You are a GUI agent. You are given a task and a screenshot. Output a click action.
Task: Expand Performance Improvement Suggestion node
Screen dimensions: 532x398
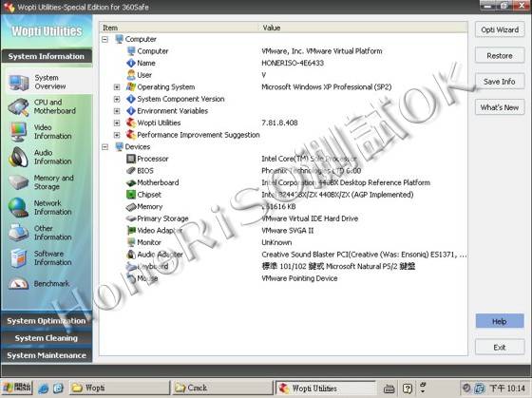[117, 135]
